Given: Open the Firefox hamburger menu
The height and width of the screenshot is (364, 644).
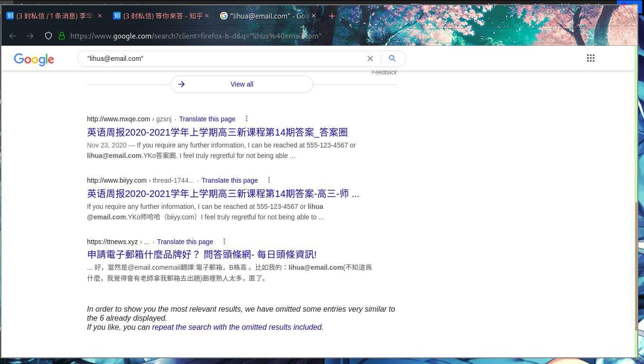Looking at the screenshot, I should 626,36.
